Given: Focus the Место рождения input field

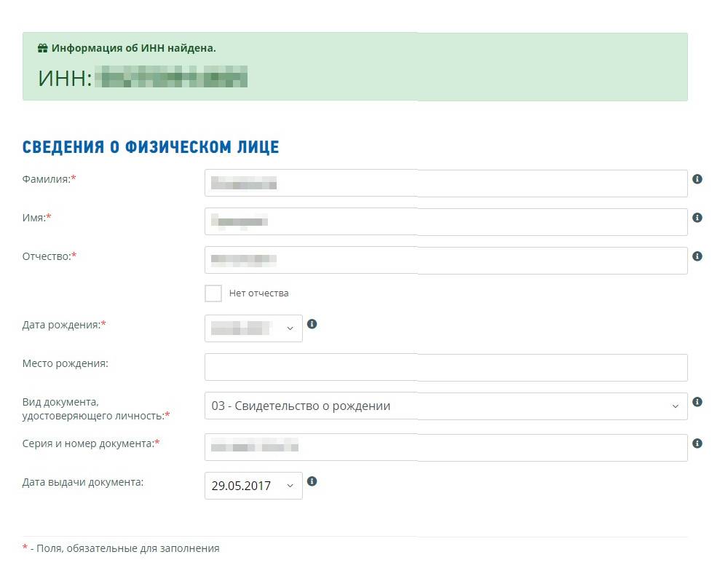Looking at the screenshot, I should coord(446,368).
